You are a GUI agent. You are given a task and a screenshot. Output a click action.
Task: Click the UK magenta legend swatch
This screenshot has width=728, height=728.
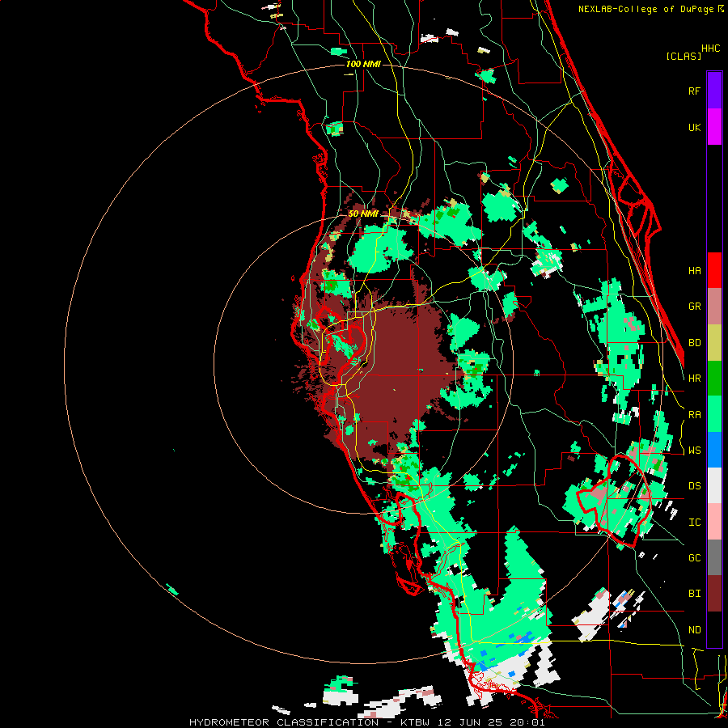pyautogui.click(x=714, y=127)
